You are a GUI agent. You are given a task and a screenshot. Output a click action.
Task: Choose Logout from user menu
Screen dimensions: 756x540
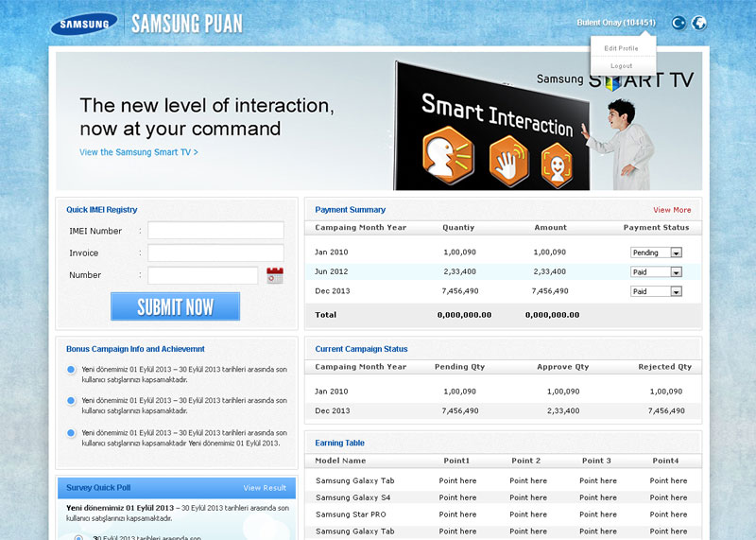pos(621,65)
